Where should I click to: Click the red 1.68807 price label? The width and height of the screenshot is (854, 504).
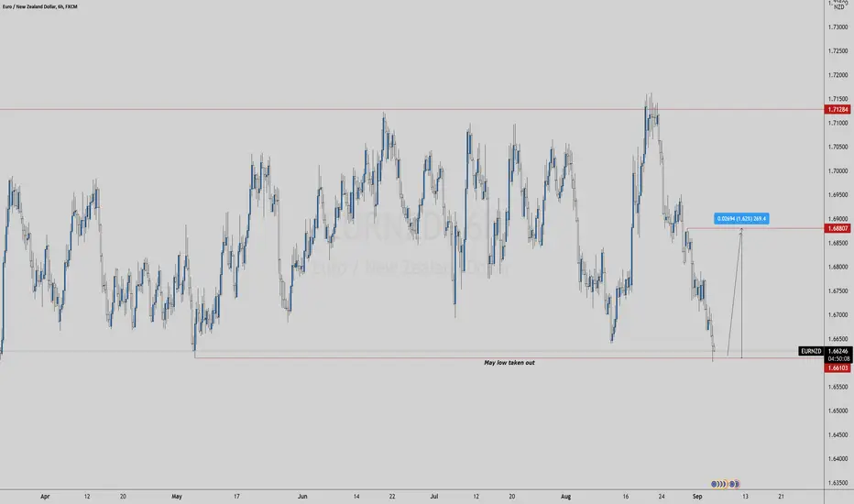point(838,228)
